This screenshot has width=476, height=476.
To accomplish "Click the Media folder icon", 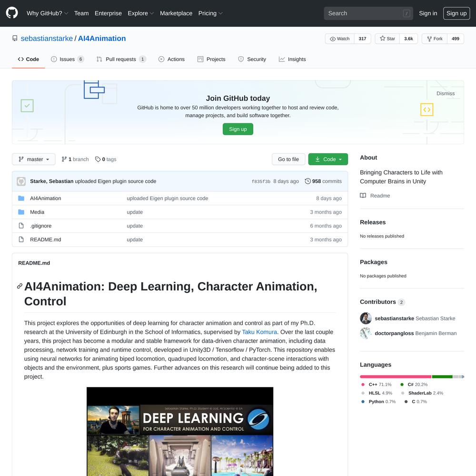I will [21, 212].
